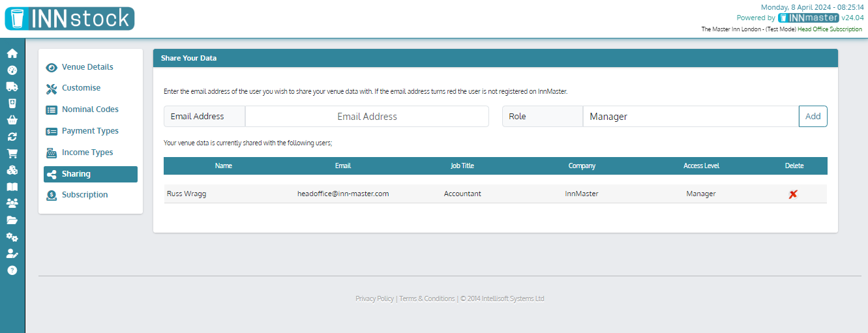Image resolution: width=868 pixels, height=333 pixels.
Task: Click the v24.04 version label
Action: click(x=852, y=18)
